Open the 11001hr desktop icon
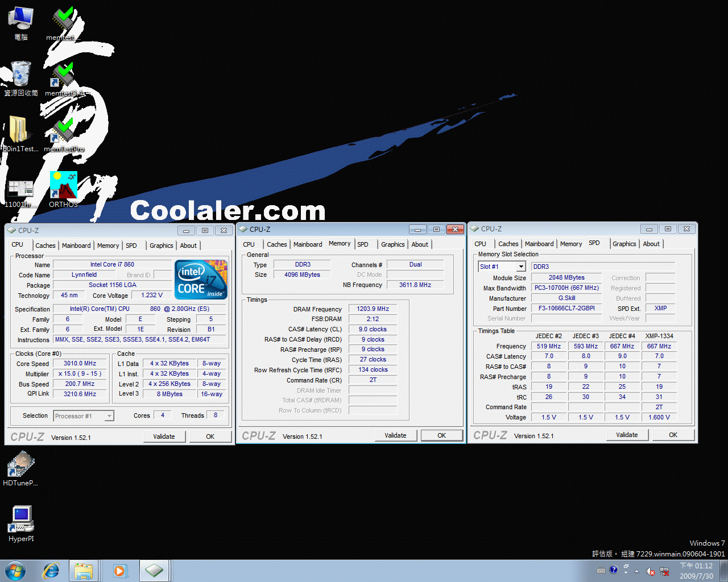The height and width of the screenshot is (582, 728). click(20, 193)
